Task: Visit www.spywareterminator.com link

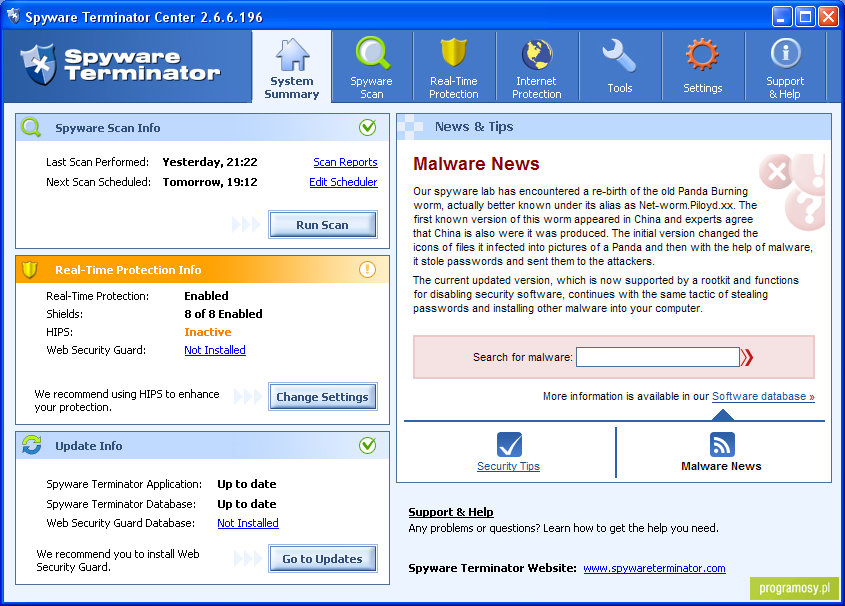Action: point(654,568)
